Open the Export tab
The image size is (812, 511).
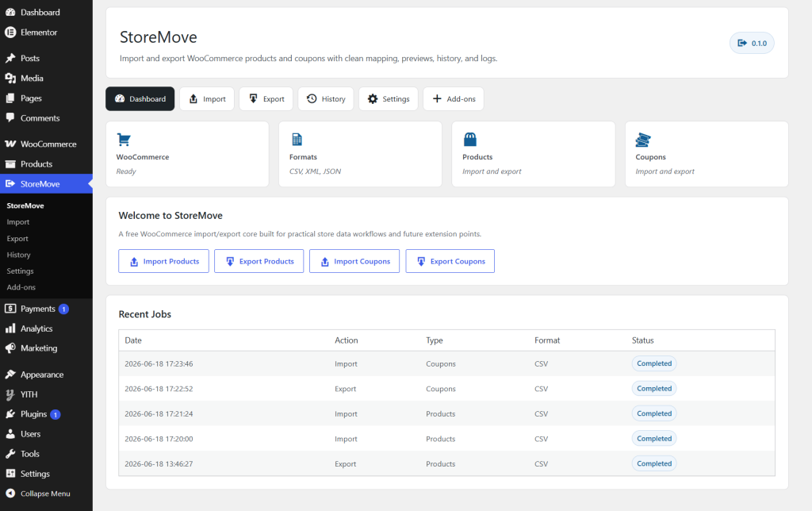(266, 98)
